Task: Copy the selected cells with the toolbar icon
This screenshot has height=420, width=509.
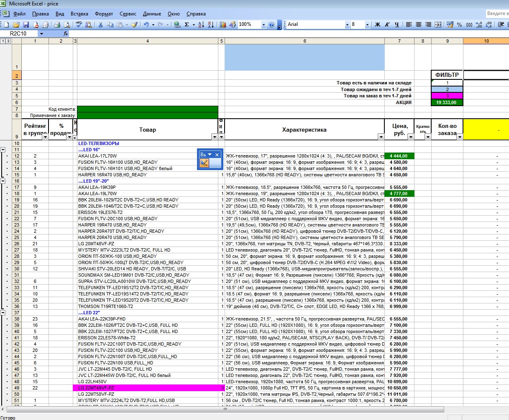Action: (110, 25)
